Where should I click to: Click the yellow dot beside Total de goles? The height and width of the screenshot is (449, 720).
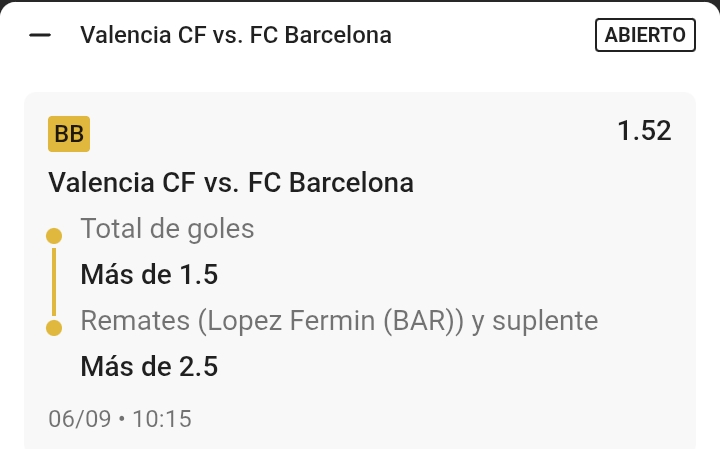point(54,236)
